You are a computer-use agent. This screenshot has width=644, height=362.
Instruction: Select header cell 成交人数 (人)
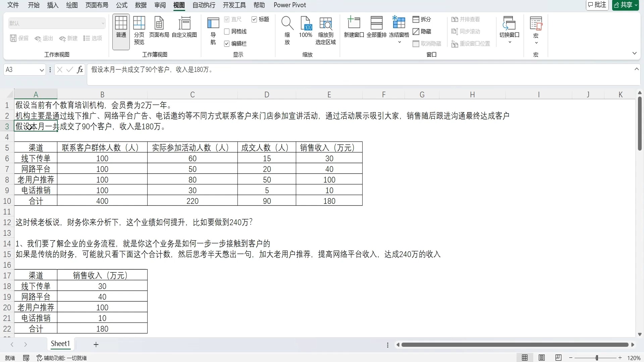pos(267,148)
